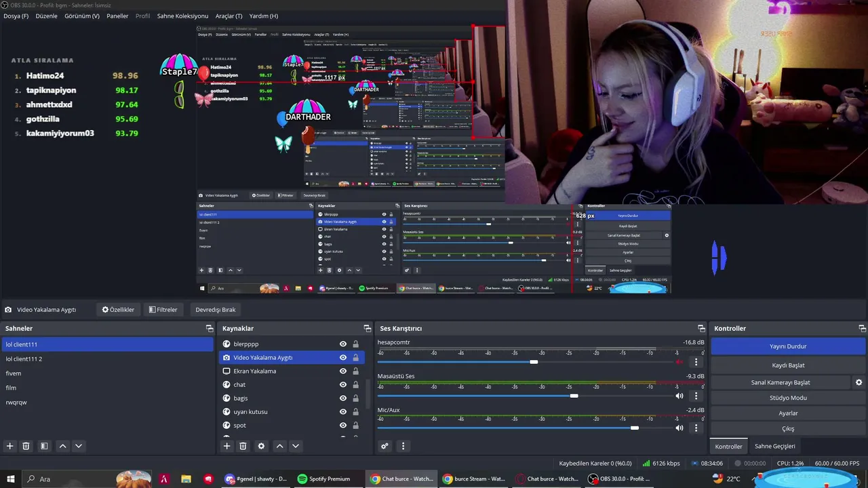Viewport: 868px width, 488px height.
Task: Open the Paneller menu
Action: click(117, 16)
